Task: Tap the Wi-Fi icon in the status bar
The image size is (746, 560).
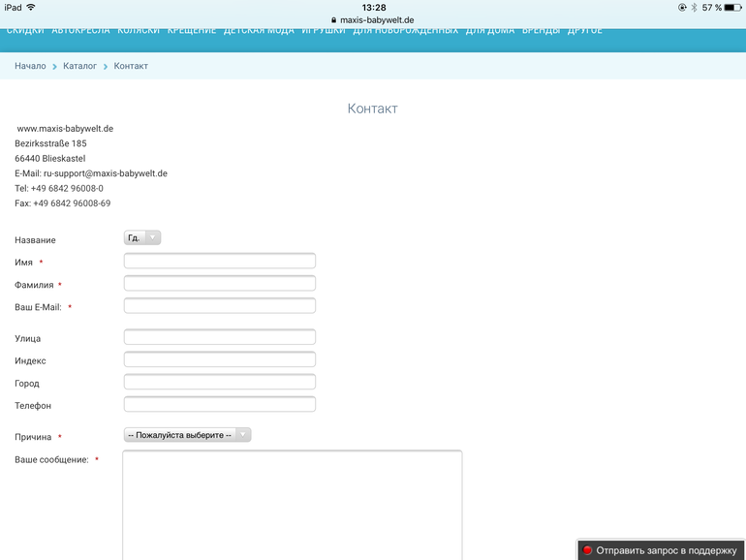Action: [x=31, y=7]
